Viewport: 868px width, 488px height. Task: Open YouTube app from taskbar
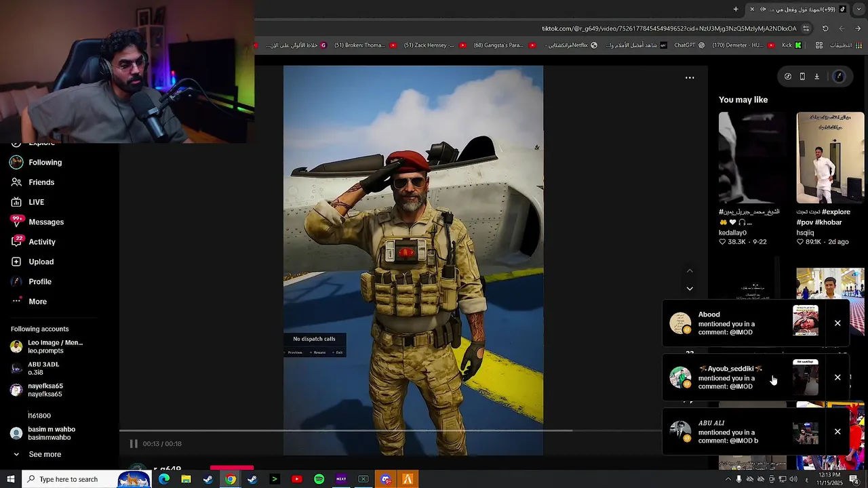click(297, 479)
